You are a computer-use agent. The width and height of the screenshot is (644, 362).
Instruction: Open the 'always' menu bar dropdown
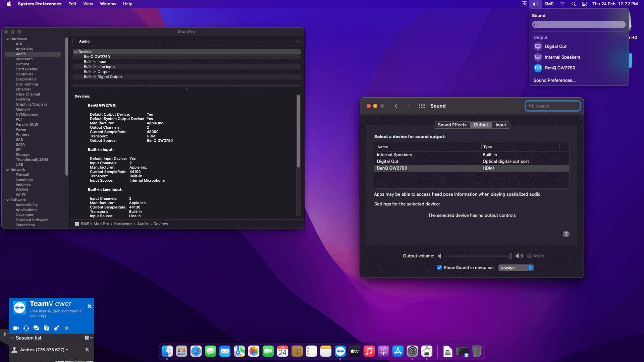point(516,268)
